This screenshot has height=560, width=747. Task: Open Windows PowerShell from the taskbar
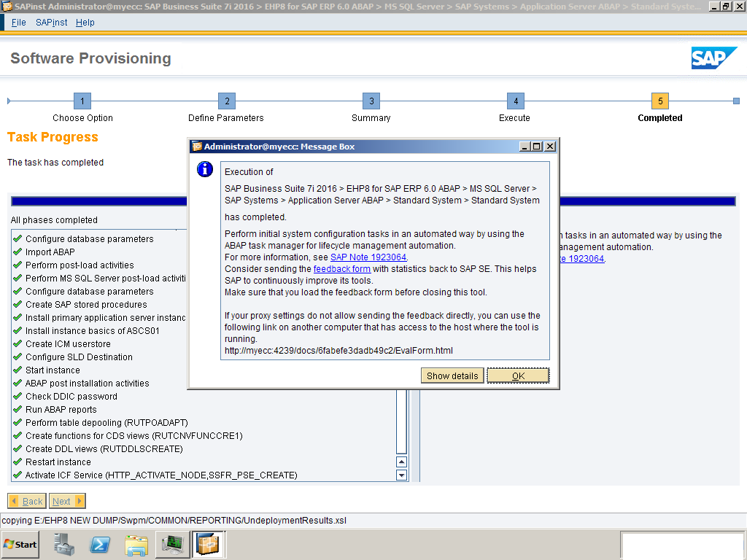click(x=100, y=544)
